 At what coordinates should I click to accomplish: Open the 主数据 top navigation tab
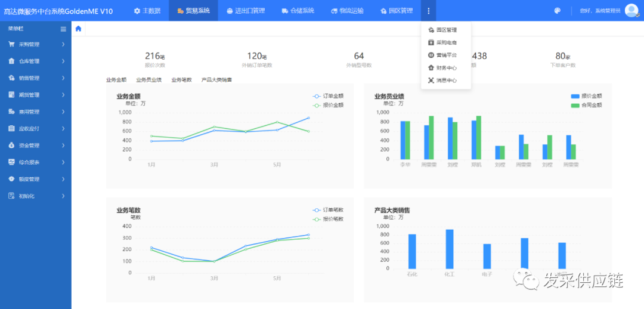147,11
